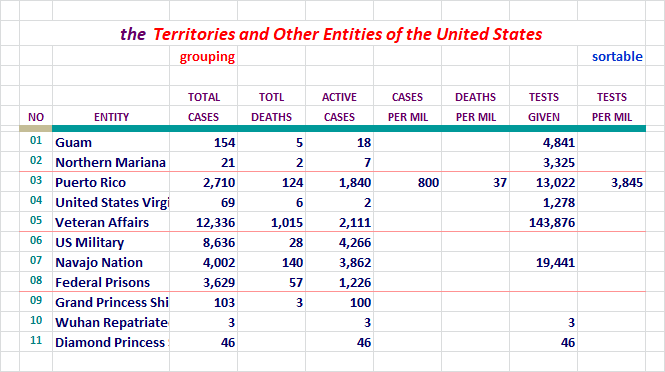Viewport: 665px width, 372px height.
Task: Select the ENTITY header cell
Action: 111,117
